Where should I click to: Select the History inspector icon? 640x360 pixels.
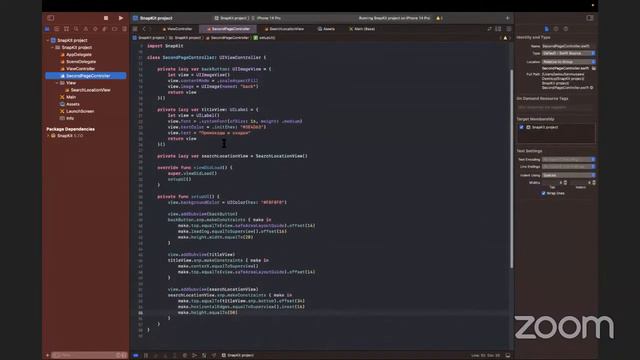coord(556,29)
